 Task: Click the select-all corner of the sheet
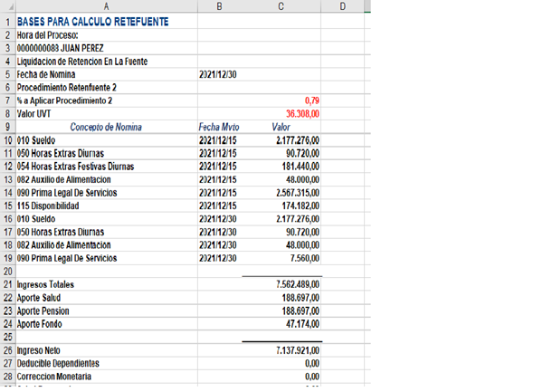[x=7, y=6]
